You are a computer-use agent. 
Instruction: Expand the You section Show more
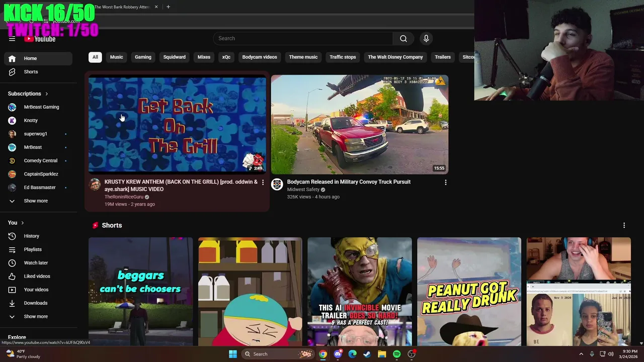(x=38, y=317)
